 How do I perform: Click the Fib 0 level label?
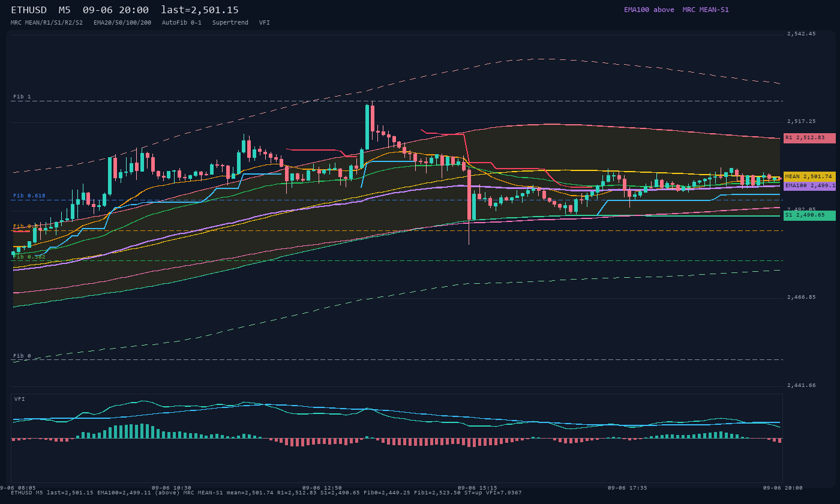point(22,356)
